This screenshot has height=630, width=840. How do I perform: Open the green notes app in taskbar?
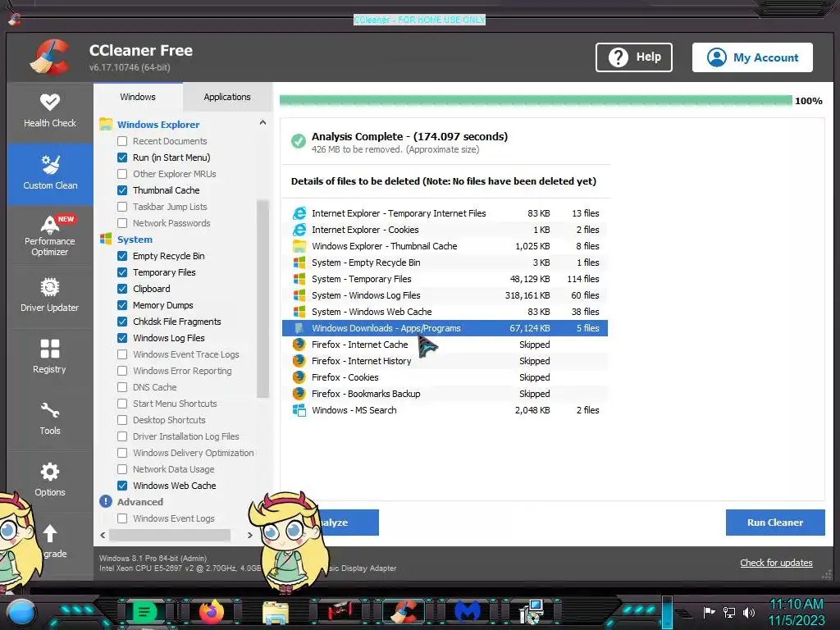(x=144, y=612)
